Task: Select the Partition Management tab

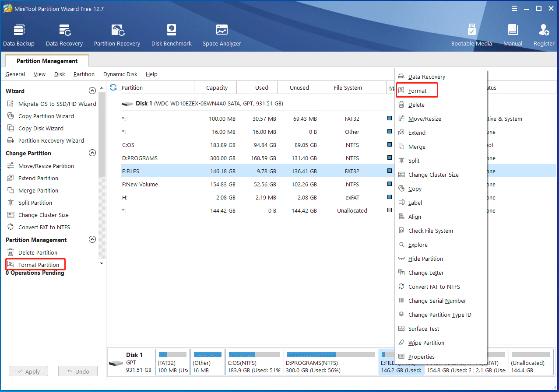Action: pos(47,61)
